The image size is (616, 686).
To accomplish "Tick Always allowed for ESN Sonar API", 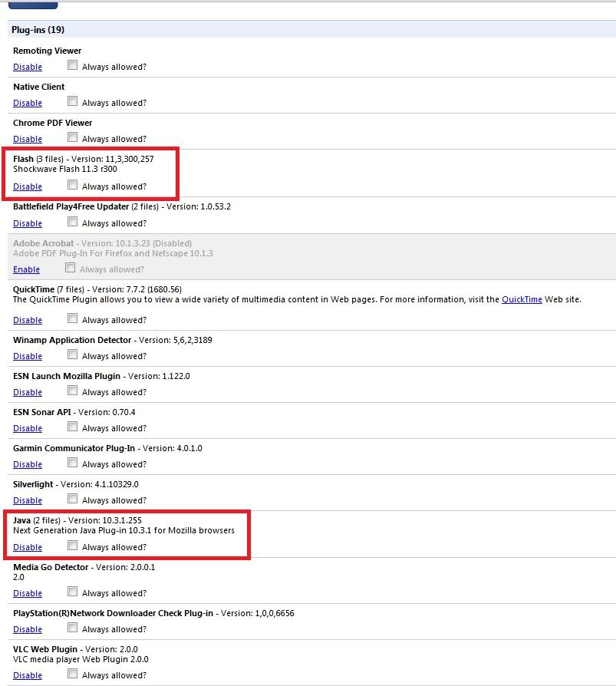I will tap(73, 427).
